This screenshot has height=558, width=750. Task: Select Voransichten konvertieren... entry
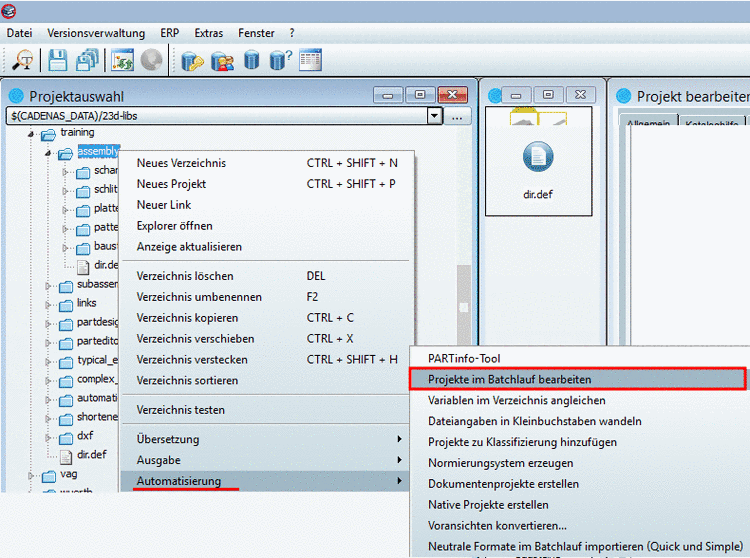coord(580,526)
